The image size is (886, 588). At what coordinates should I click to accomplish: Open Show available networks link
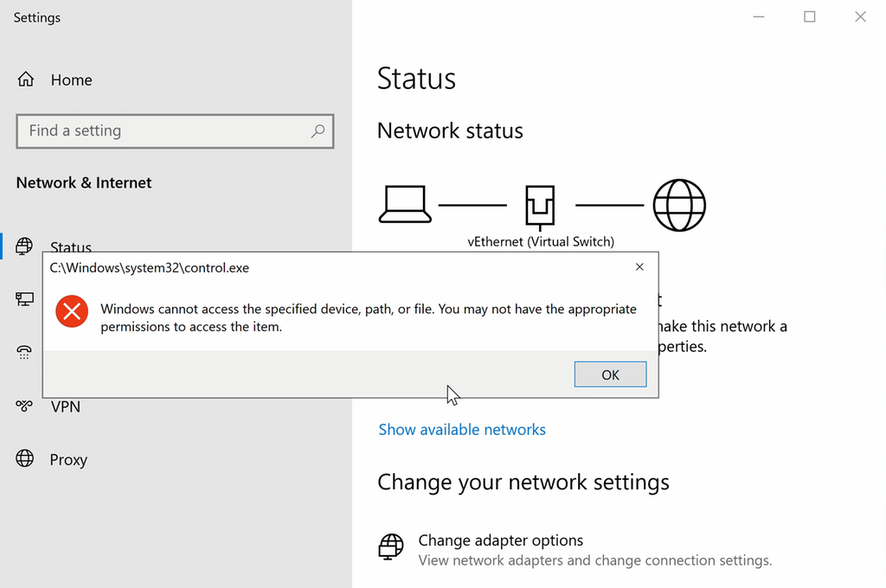(462, 430)
